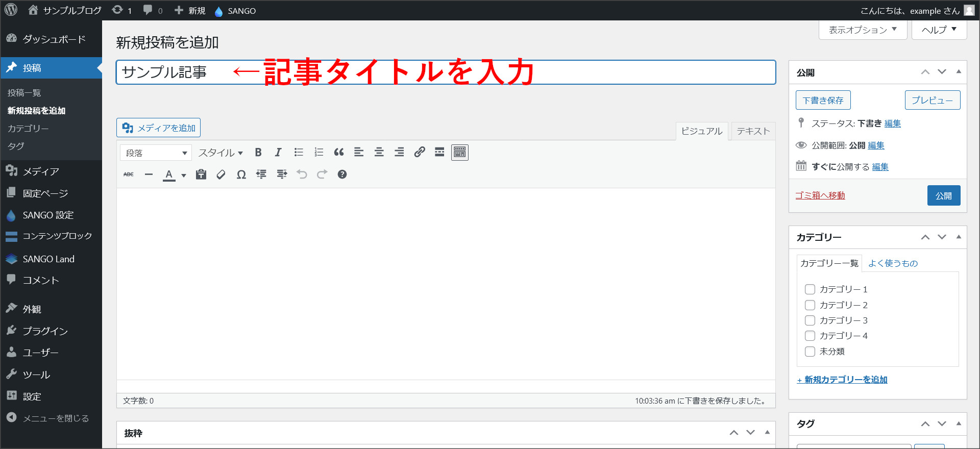This screenshot has height=449, width=980.
Task: Insert the Read More tag
Action: point(439,153)
